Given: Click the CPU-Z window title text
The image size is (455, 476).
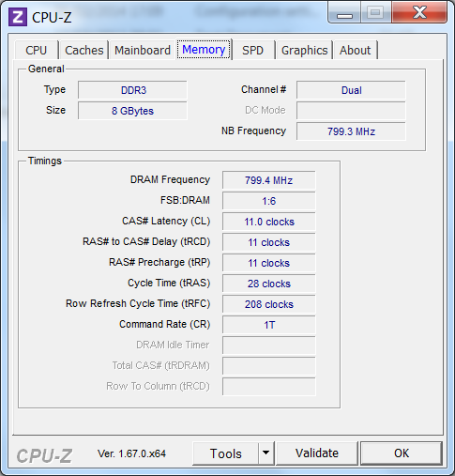Looking at the screenshot, I should (x=52, y=17).
